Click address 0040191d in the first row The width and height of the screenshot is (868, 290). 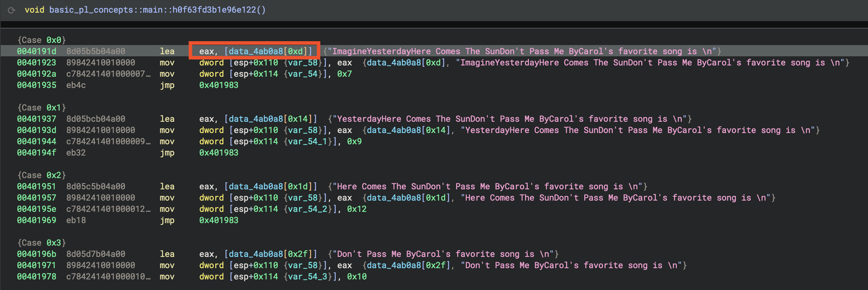[37, 51]
